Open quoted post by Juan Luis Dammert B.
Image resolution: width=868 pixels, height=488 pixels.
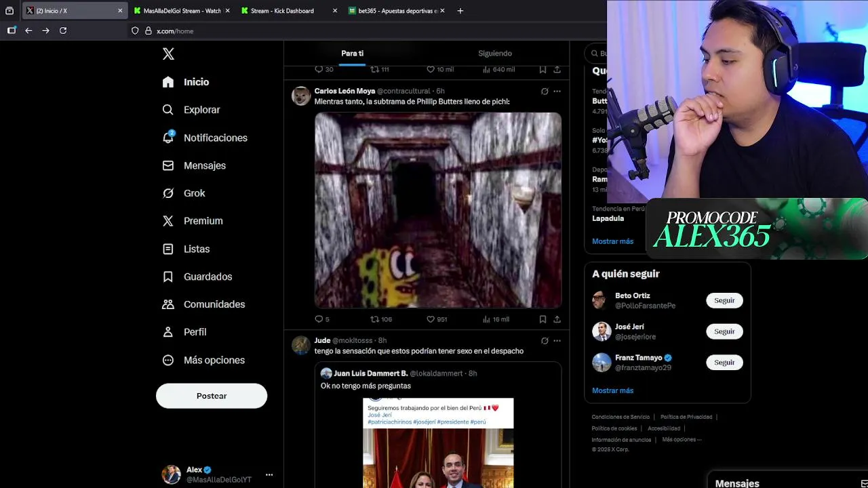coord(438,425)
